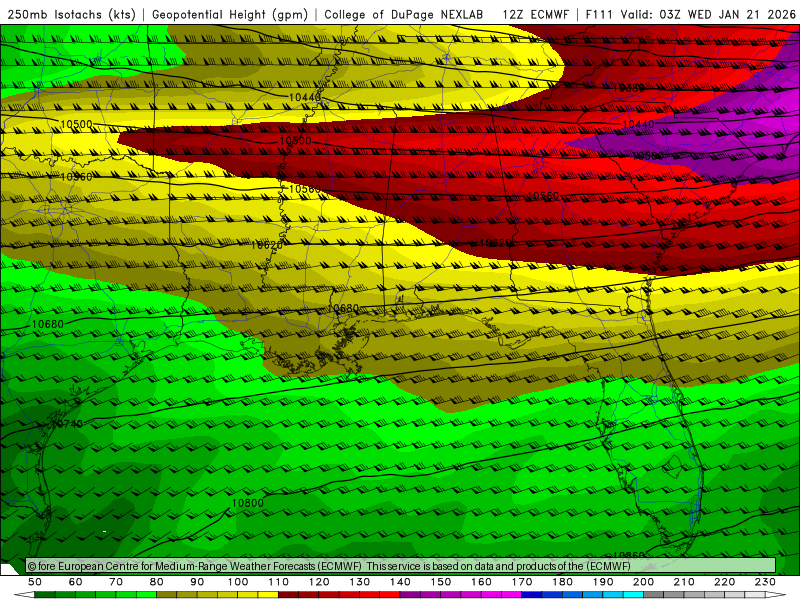The width and height of the screenshot is (800, 600).
Task: Click the bright yellow swatch before 110
Action: point(268,595)
